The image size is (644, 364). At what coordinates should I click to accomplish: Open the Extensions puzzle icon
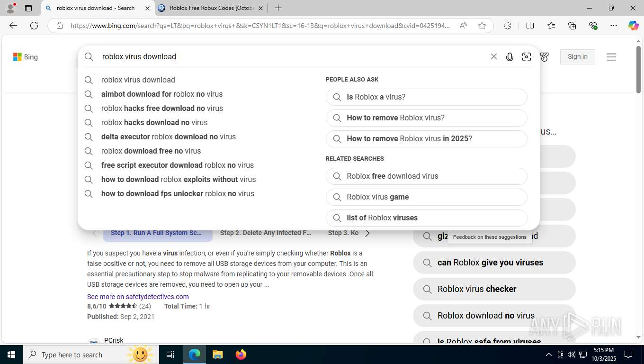[x=507, y=26]
